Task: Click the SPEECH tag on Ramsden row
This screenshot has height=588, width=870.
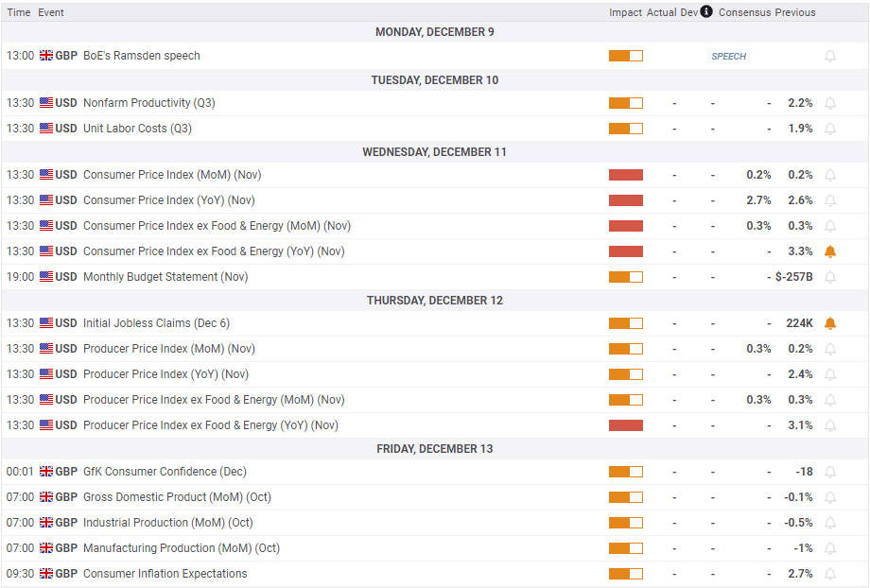Action: tap(728, 57)
